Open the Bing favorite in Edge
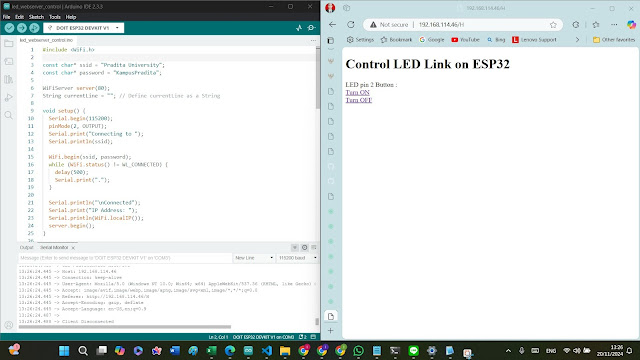Viewport: 640px width, 360px height. click(x=496, y=40)
